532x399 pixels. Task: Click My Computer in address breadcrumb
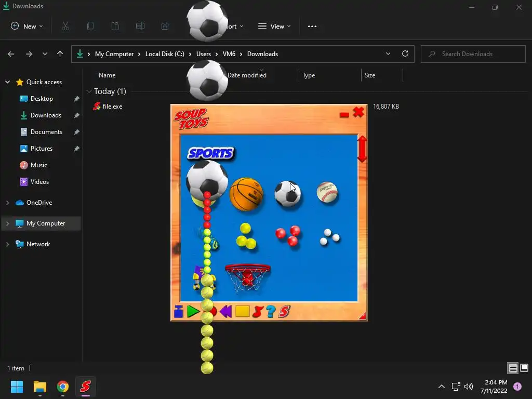[x=114, y=54]
